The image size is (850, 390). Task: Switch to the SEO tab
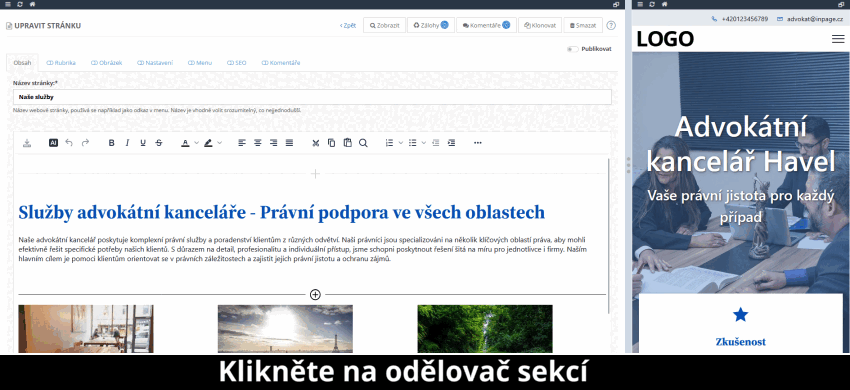tap(236, 62)
